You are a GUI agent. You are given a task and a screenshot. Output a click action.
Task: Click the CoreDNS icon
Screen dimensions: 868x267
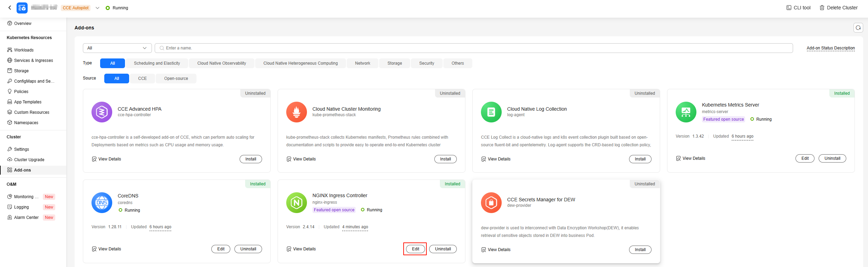point(102,203)
